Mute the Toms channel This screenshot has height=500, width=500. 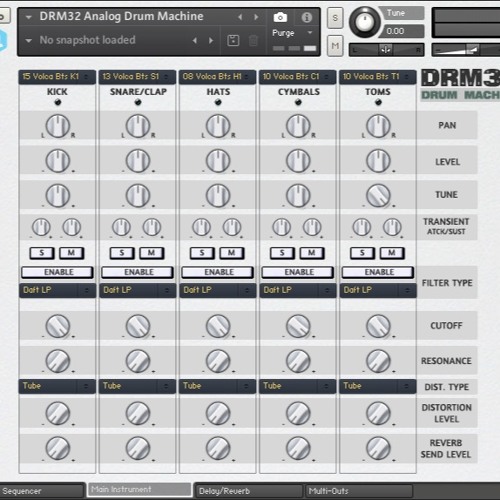click(x=392, y=253)
